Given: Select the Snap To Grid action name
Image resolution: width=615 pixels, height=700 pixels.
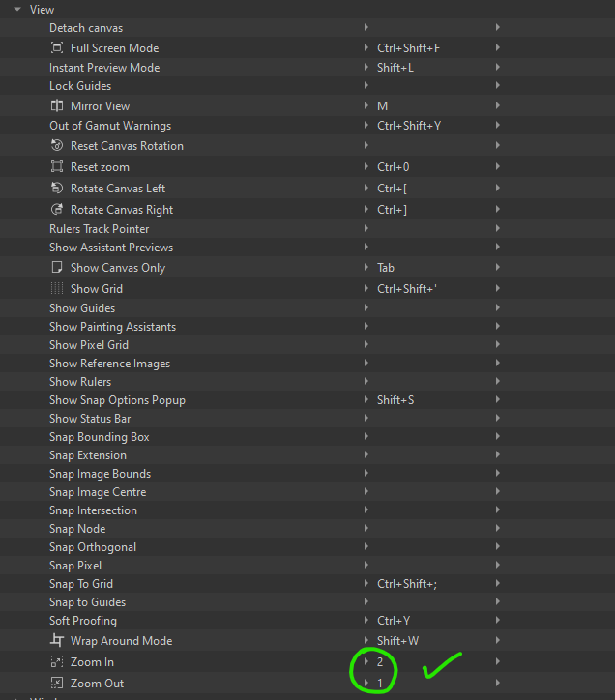Looking at the screenshot, I should pos(81,583).
